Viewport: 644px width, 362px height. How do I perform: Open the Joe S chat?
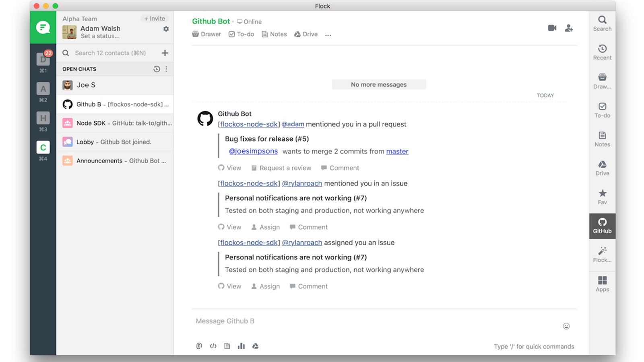115,85
